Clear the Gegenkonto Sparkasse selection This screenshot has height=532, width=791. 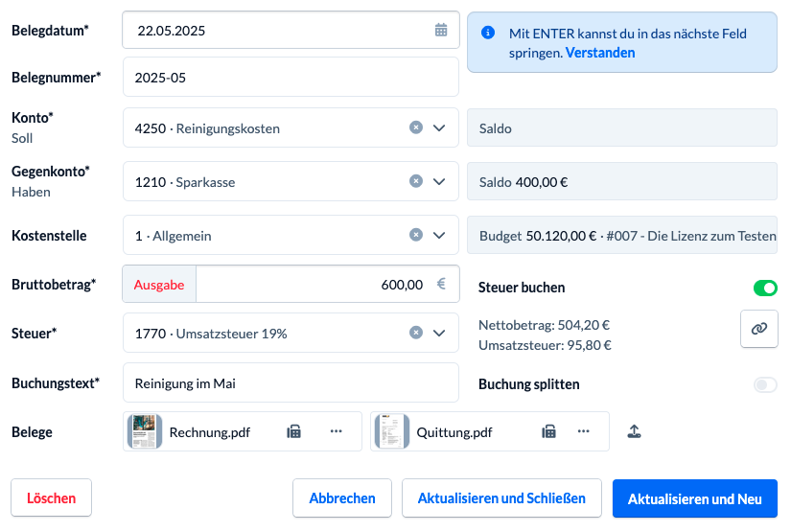(416, 181)
